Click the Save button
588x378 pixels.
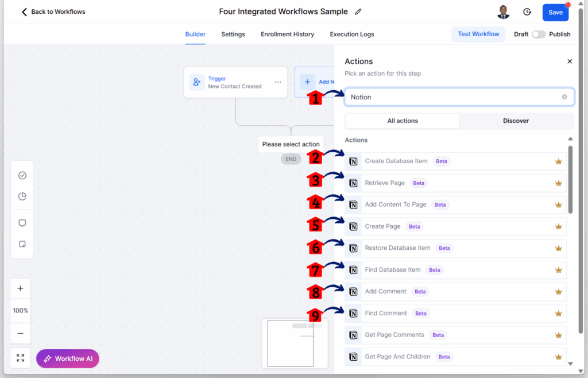point(555,13)
